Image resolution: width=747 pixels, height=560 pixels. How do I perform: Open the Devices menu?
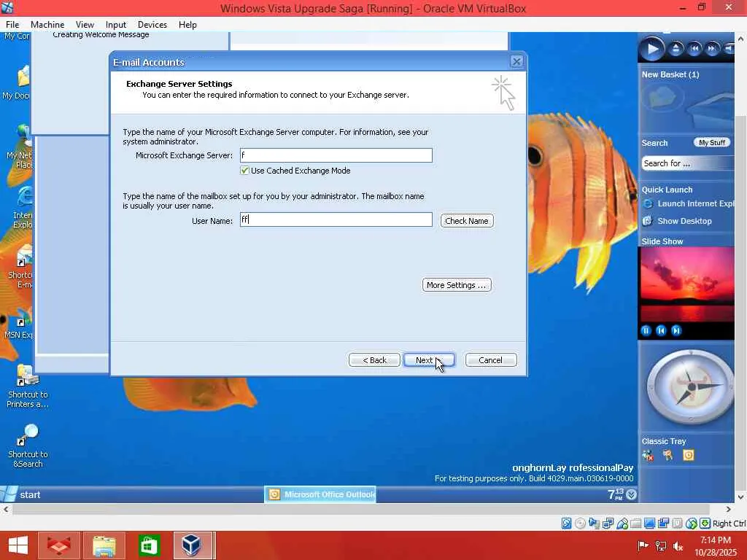point(152,24)
